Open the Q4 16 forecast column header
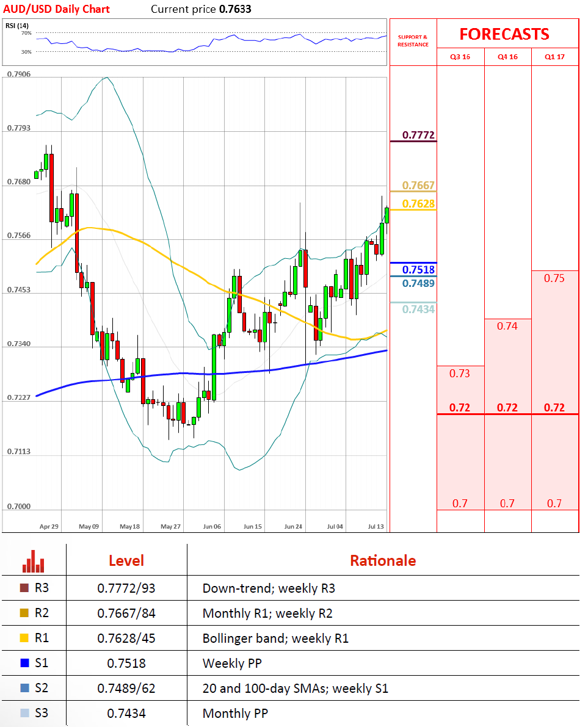This screenshot has width=588, height=727. pos(508,57)
